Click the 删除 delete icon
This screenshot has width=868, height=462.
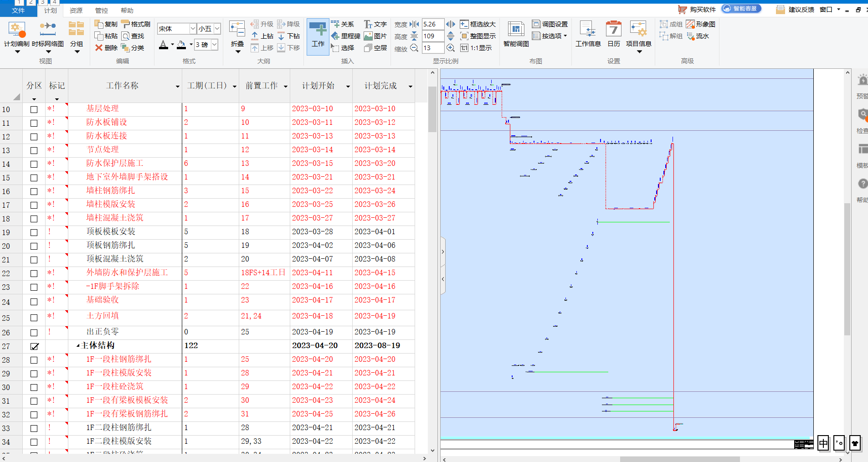click(99, 47)
